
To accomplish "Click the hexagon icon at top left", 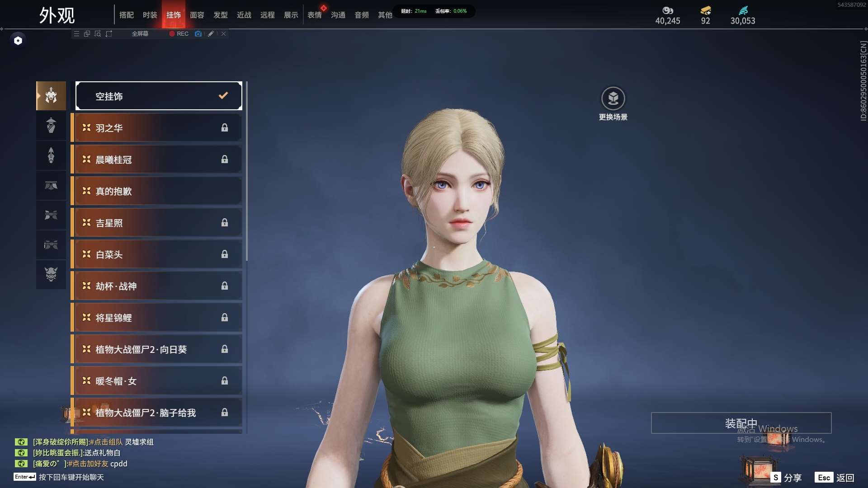I will click(x=18, y=41).
